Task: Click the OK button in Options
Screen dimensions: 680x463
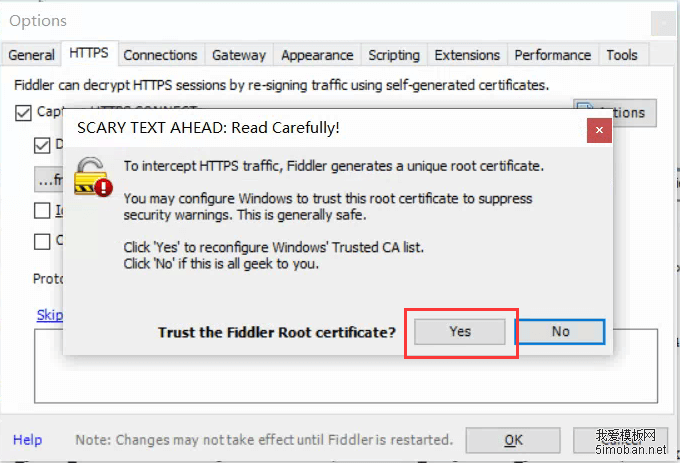Action: click(x=512, y=440)
